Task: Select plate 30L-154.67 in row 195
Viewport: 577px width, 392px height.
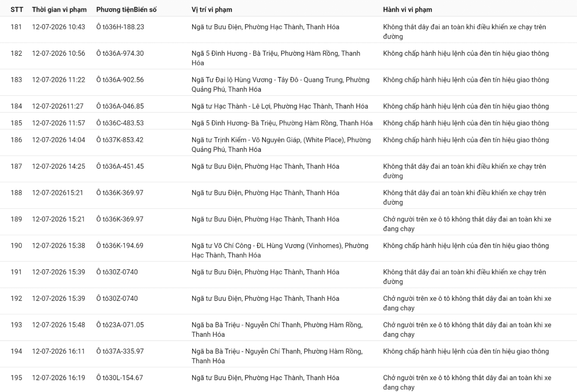Action: 120,378
